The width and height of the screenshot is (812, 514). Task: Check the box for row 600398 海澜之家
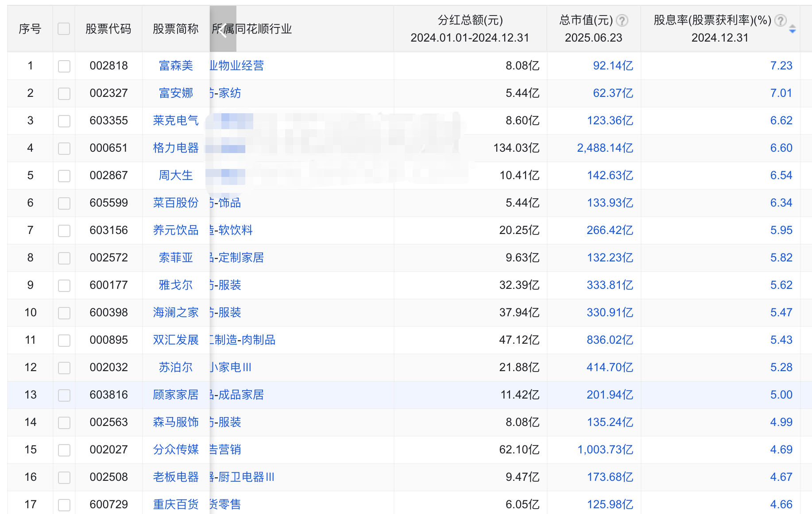pos(64,313)
